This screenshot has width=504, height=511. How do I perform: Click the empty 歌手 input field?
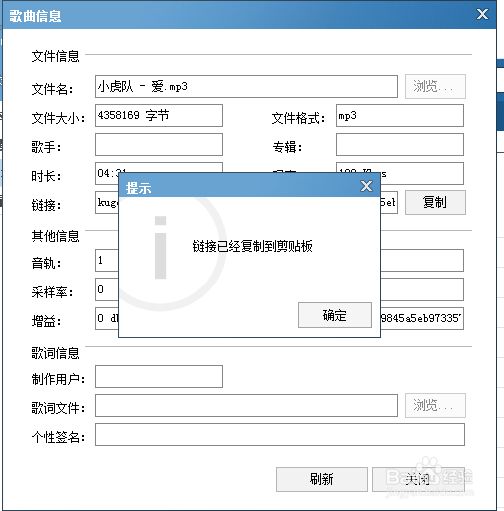point(159,144)
